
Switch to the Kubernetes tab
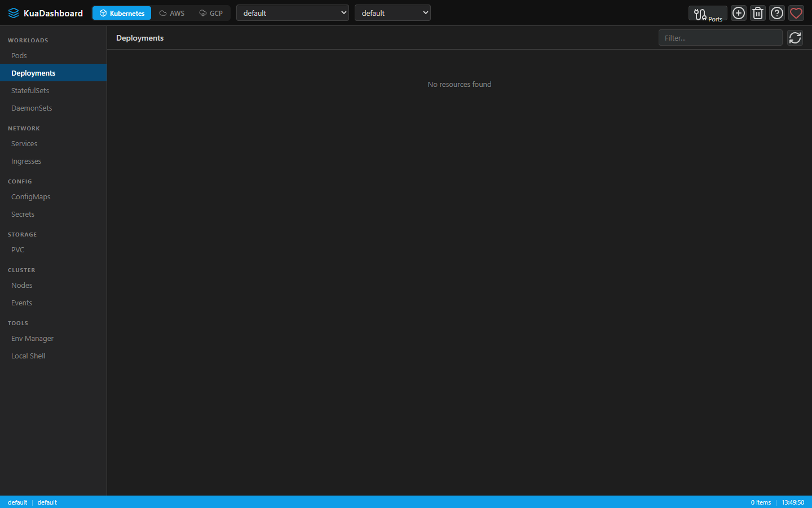click(122, 13)
